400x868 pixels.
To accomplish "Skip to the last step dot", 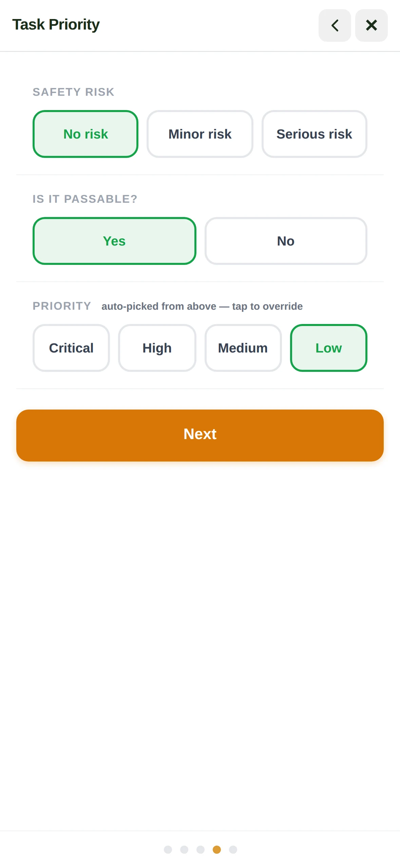I will (233, 849).
